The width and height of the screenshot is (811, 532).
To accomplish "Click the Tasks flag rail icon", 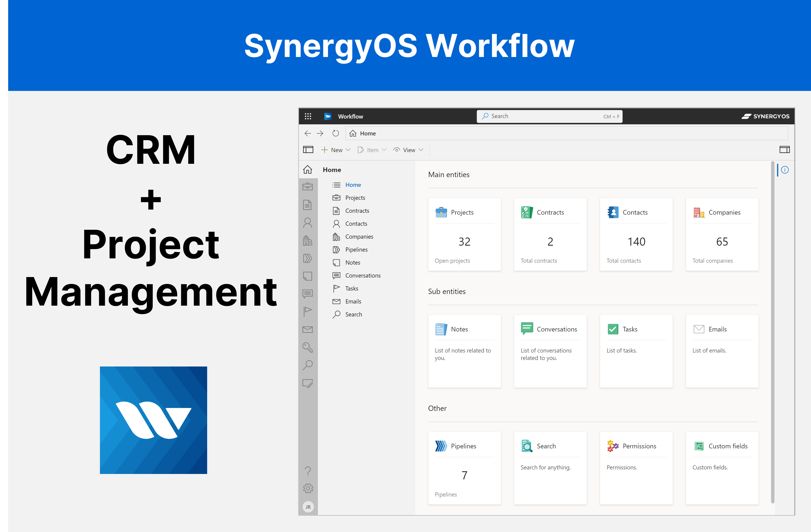I will [x=307, y=311].
